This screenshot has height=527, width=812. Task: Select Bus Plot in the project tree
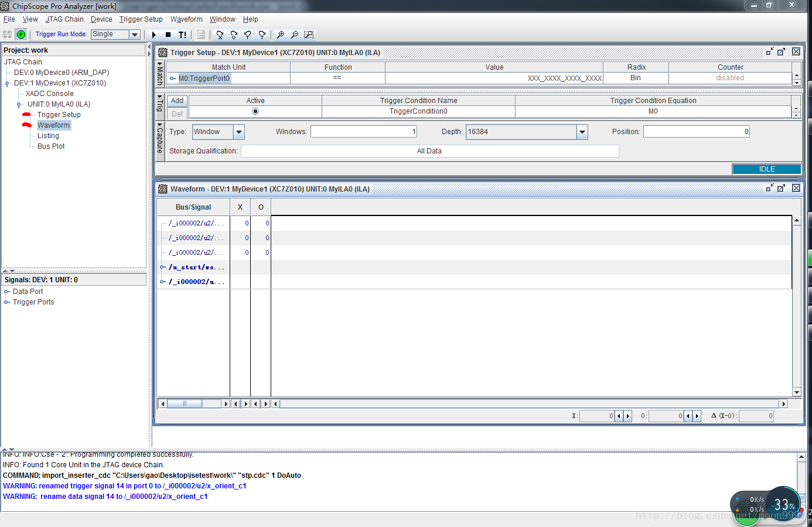point(51,146)
